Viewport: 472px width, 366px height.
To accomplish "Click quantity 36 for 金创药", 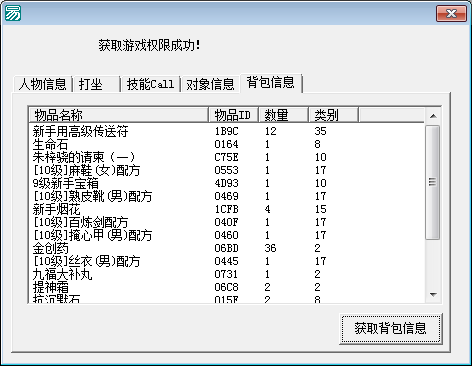I will [271, 248].
